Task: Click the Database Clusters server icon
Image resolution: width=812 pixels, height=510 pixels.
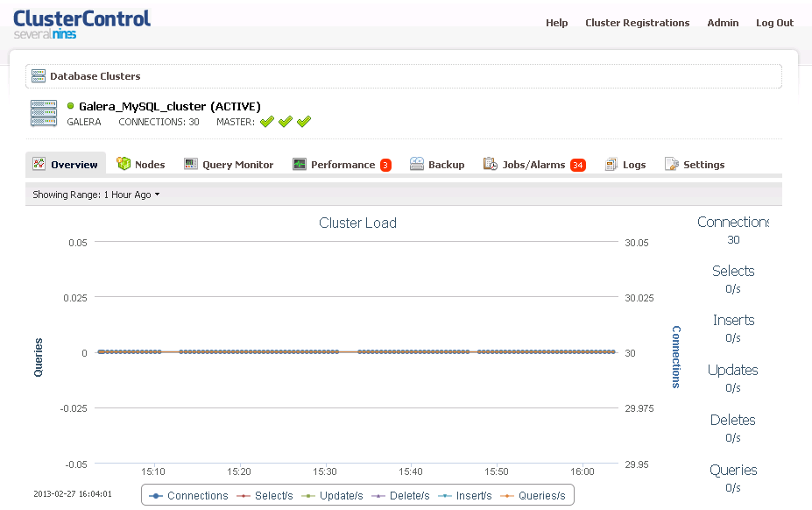Action: [39, 75]
